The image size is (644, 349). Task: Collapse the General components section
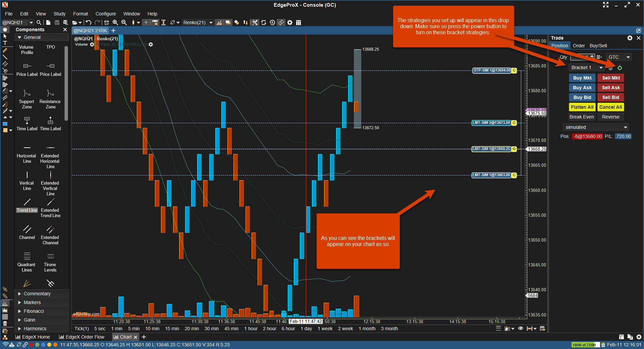(x=42, y=37)
